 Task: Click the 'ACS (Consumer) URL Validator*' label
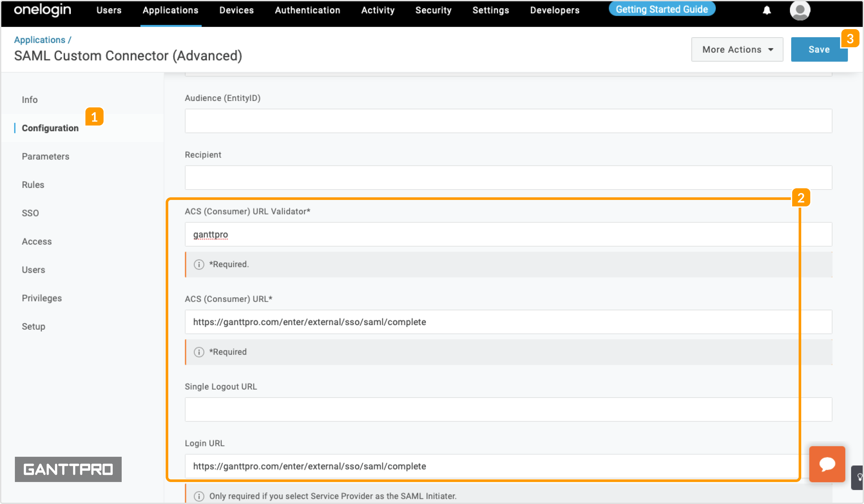coord(248,212)
